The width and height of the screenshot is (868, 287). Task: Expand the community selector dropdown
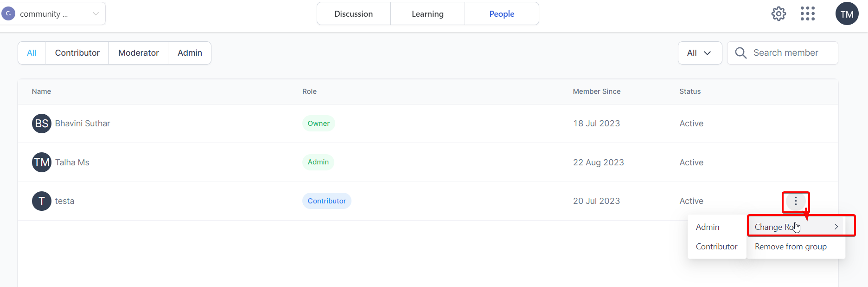coord(96,14)
